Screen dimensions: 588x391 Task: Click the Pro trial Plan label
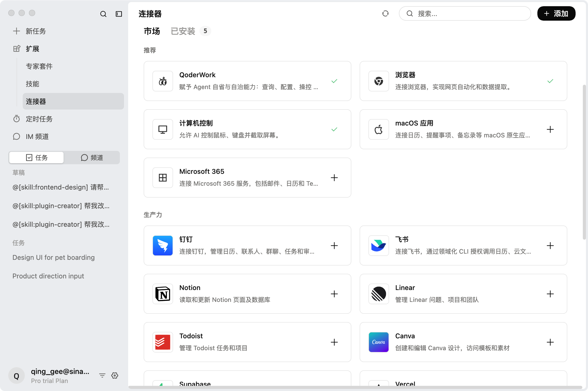(50, 381)
